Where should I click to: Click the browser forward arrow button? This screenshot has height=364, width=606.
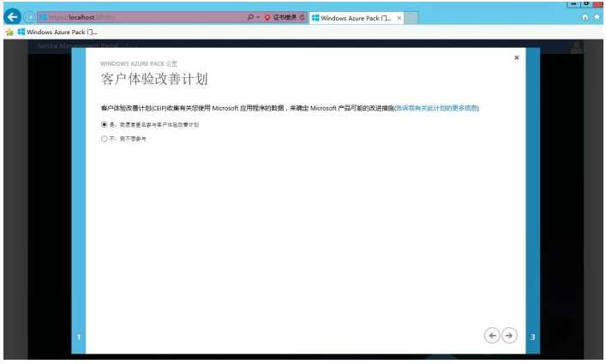coord(29,17)
